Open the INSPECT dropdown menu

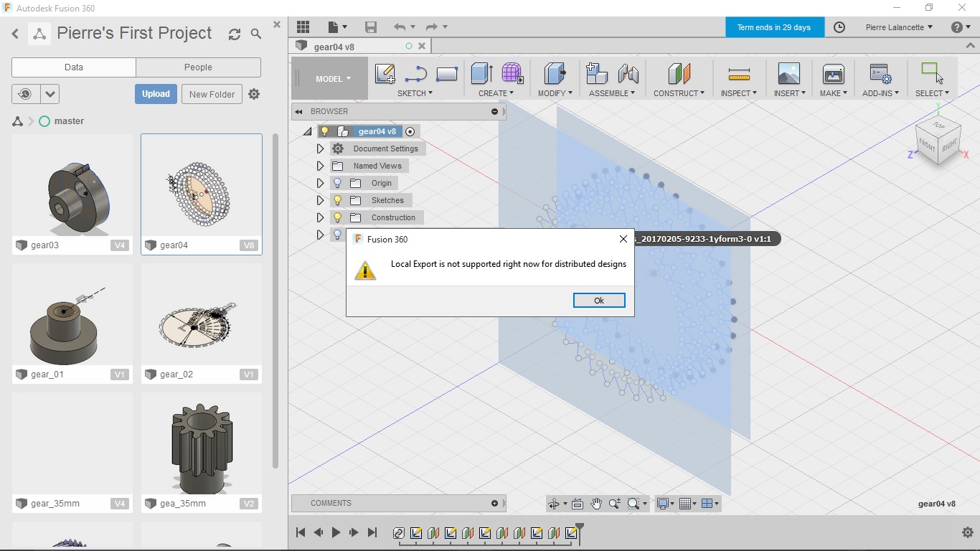[x=739, y=93]
